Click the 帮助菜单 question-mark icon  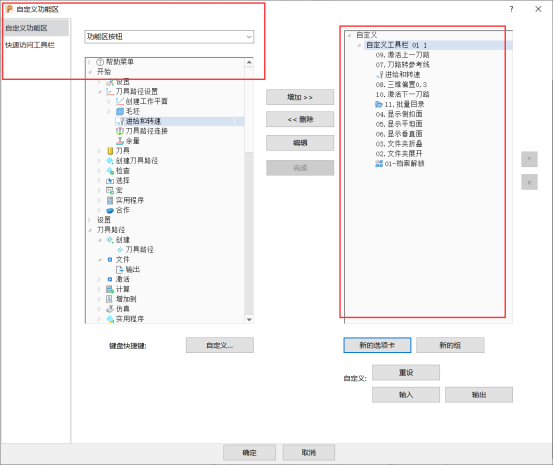point(100,62)
